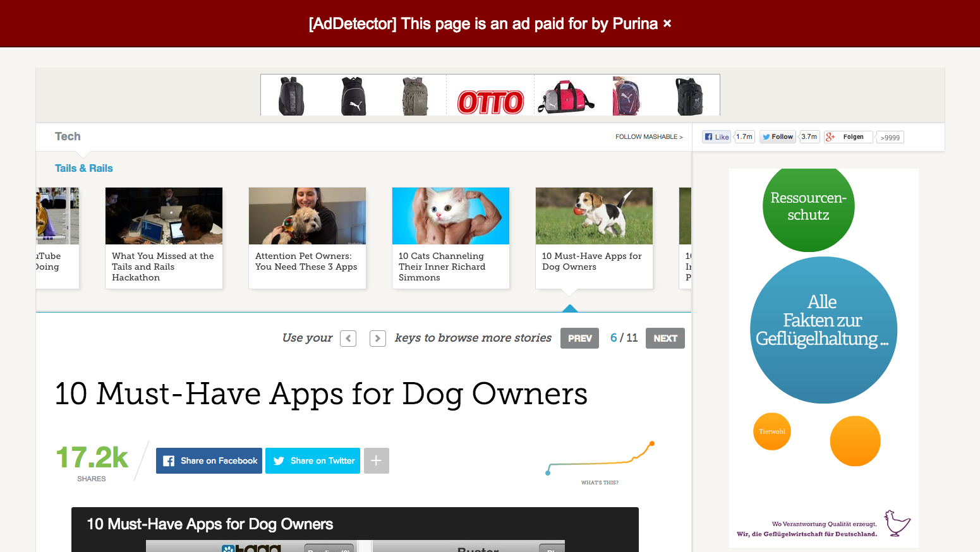Open the Tech section link
The width and height of the screenshot is (980, 552).
[68, 136]
